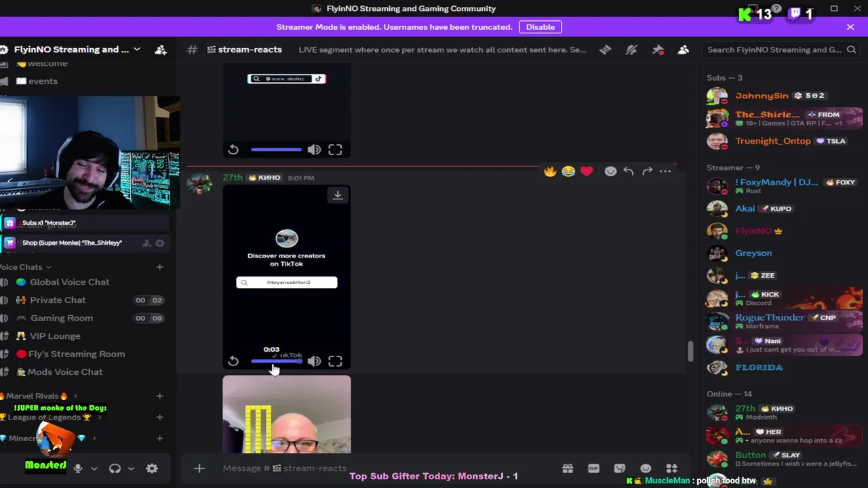Disable Streamer Mode
Screen dimensions: 868x488
(540, 27)
